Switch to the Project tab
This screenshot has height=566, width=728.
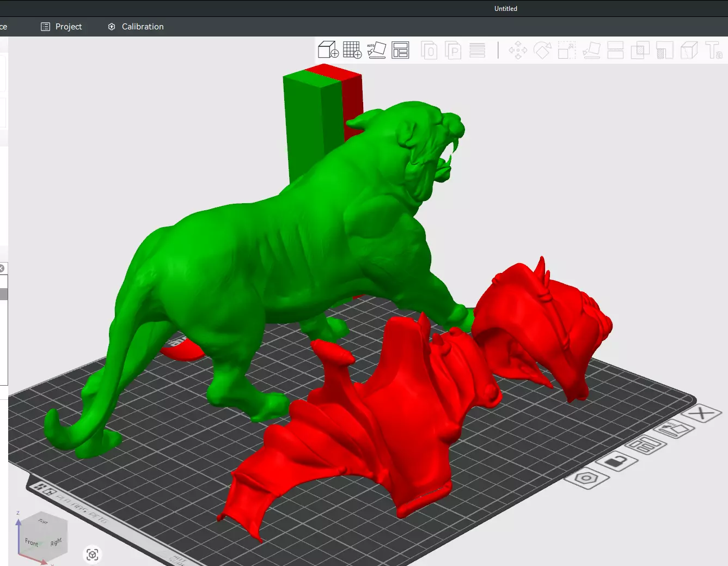62,27
